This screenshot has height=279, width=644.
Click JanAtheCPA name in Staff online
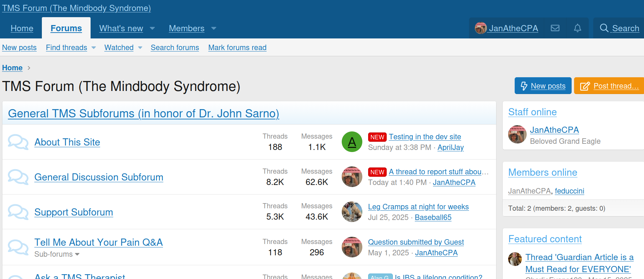554,130
